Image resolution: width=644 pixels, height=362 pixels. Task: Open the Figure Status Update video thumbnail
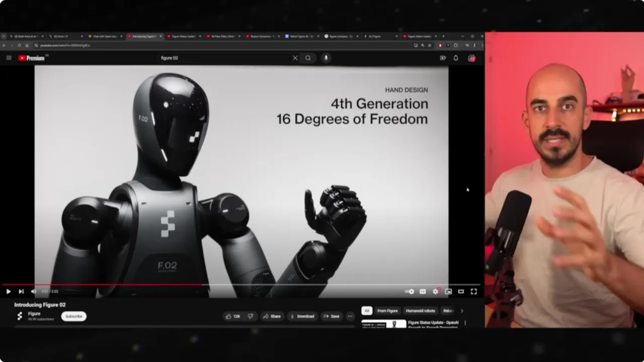point(384,324)
